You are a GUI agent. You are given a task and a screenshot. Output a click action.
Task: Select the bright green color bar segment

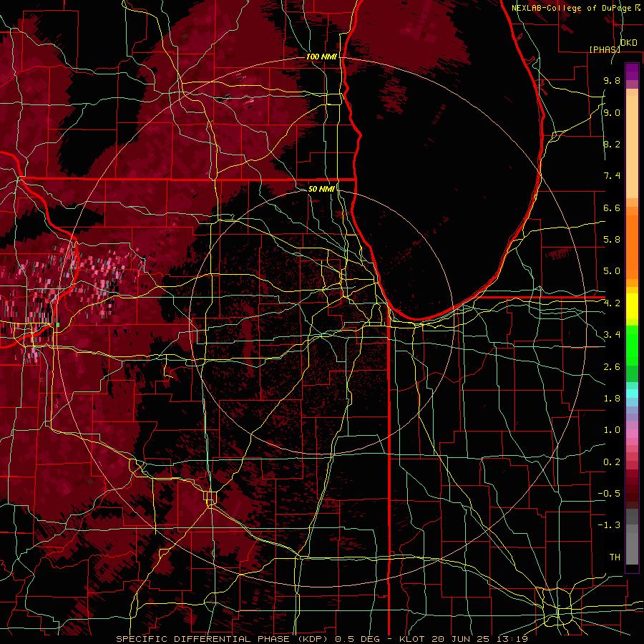[632, 346]
